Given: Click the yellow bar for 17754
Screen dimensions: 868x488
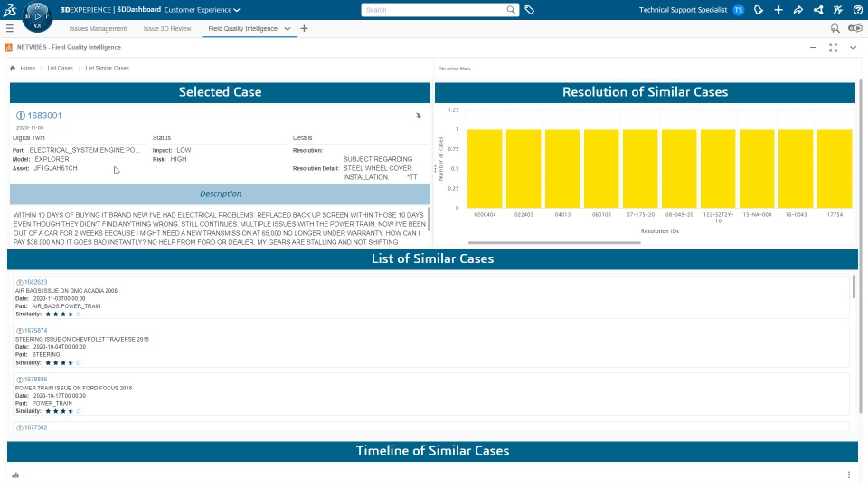Looking at the screenshot, I should tap(835, 169).
